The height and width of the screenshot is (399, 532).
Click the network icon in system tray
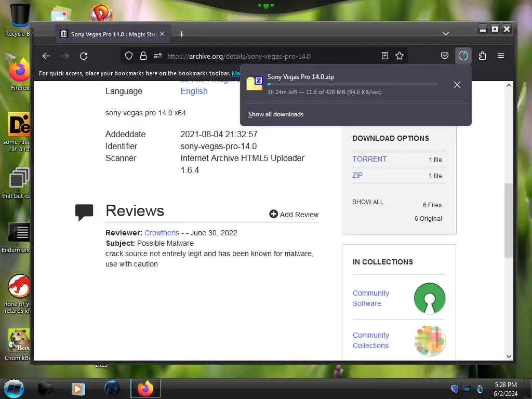click(467, 389)
